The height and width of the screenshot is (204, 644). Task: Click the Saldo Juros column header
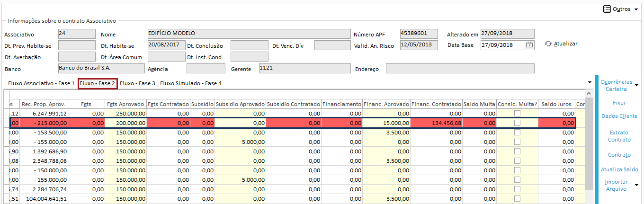click(556, 104)
